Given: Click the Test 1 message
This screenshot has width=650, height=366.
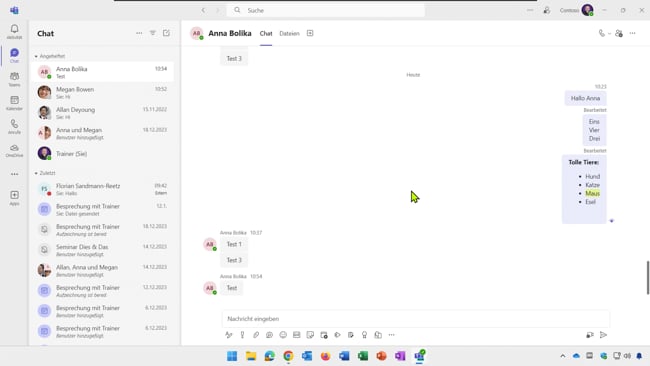Looking at the screenshot, I should [234, 244].
